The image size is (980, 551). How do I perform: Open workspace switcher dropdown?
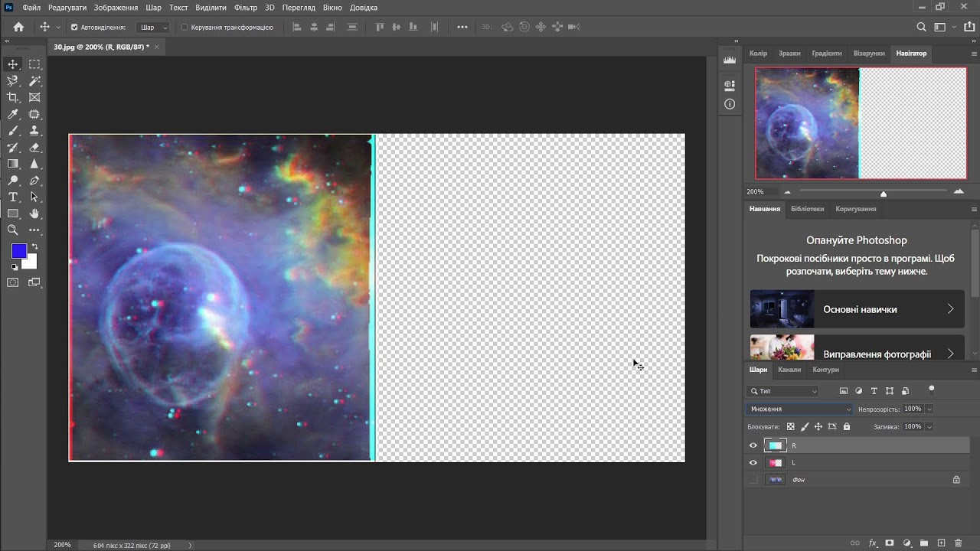pyautogui.click(x=944, y=27)
